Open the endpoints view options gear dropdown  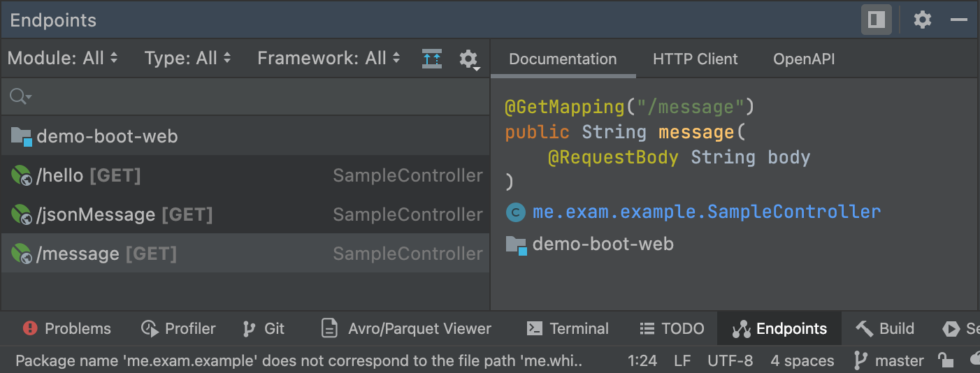pos(468,59)
